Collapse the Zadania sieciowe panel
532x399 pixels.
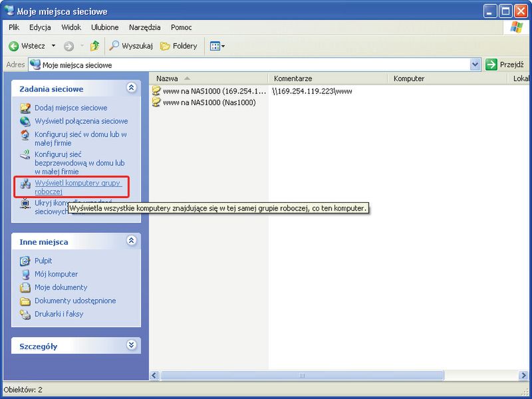(x=131, y=88)
